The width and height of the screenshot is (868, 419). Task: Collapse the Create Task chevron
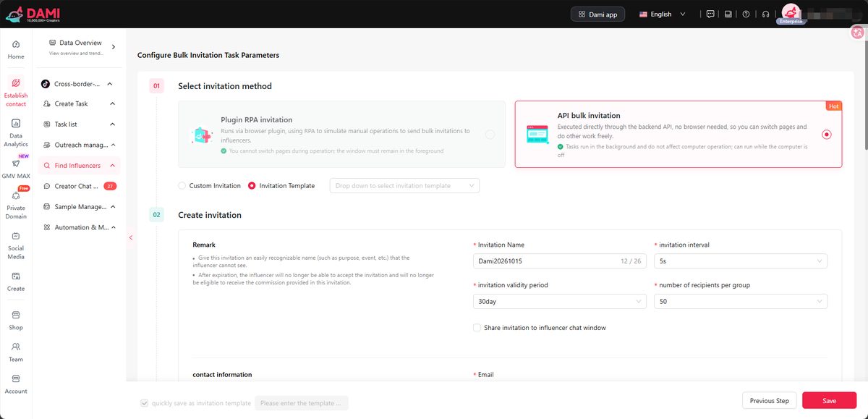113,104
